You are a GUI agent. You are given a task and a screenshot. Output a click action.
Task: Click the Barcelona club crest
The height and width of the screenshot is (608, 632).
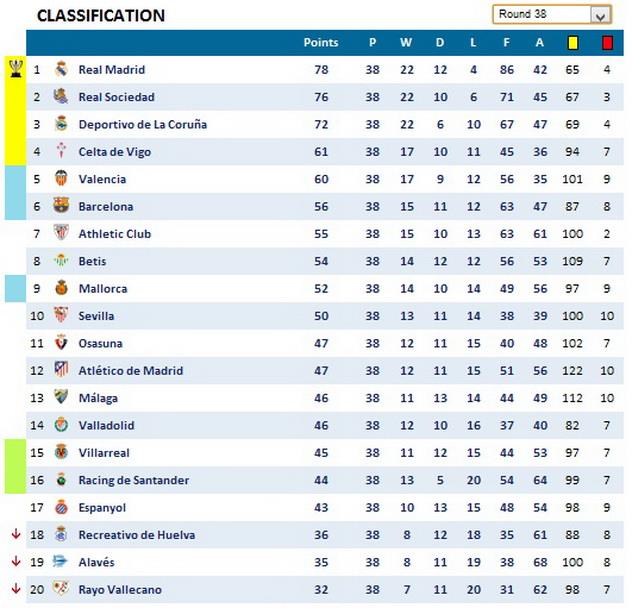coord(61,206)
